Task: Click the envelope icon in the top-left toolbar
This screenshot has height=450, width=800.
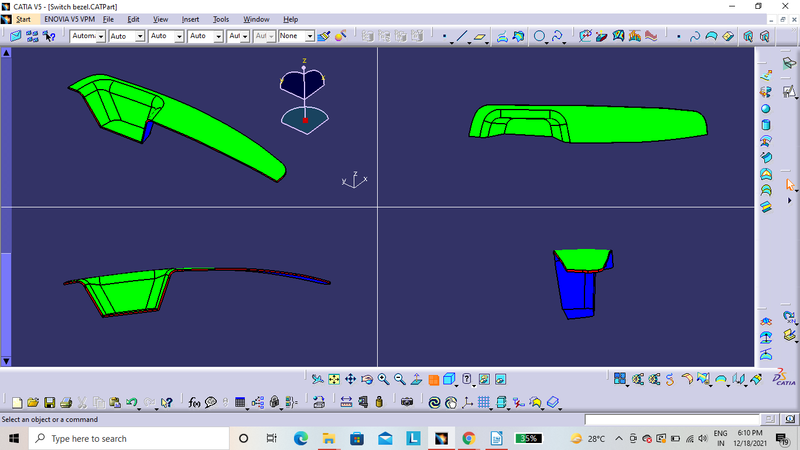Action: (15, 36)
